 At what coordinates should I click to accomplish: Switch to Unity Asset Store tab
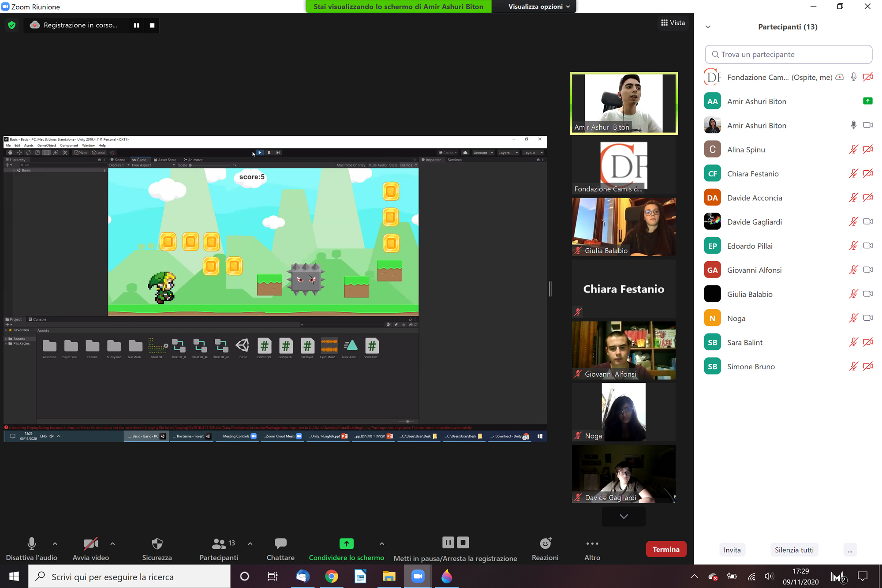[165, 160]
